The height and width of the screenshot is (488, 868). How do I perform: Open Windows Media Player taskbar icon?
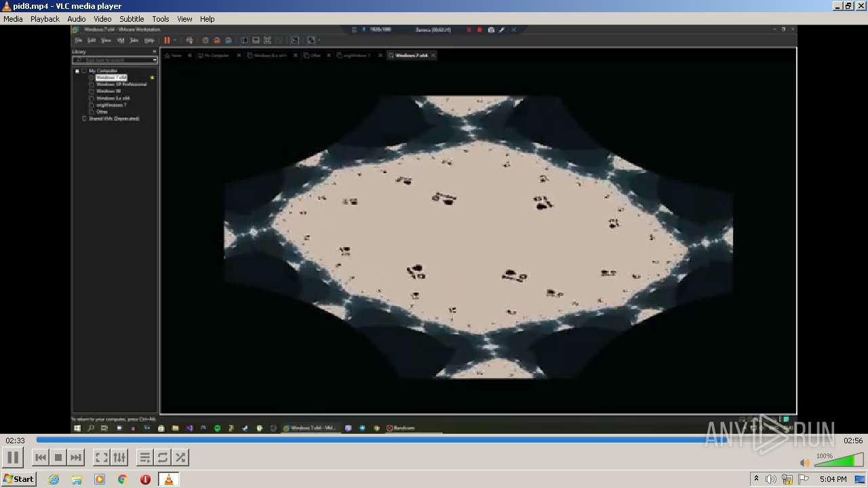[x=100, y=479]
